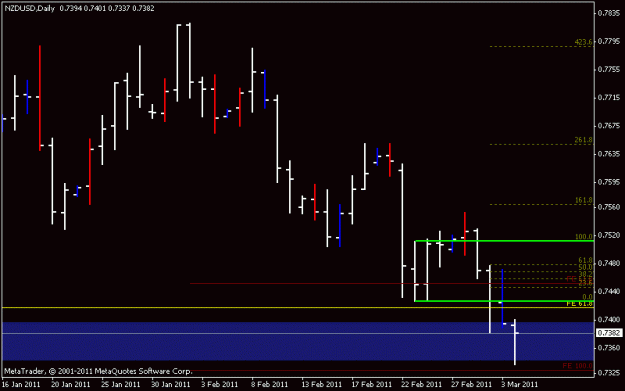The image size is (625, 391).
Task: Click the 0.7635 price axis label
Action: coord(608,154)
